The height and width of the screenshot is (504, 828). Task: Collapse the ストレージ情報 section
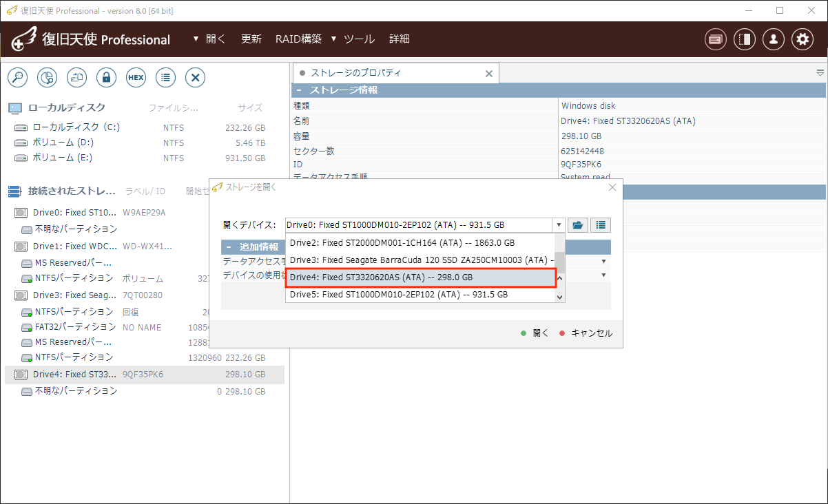coord(299,90)
